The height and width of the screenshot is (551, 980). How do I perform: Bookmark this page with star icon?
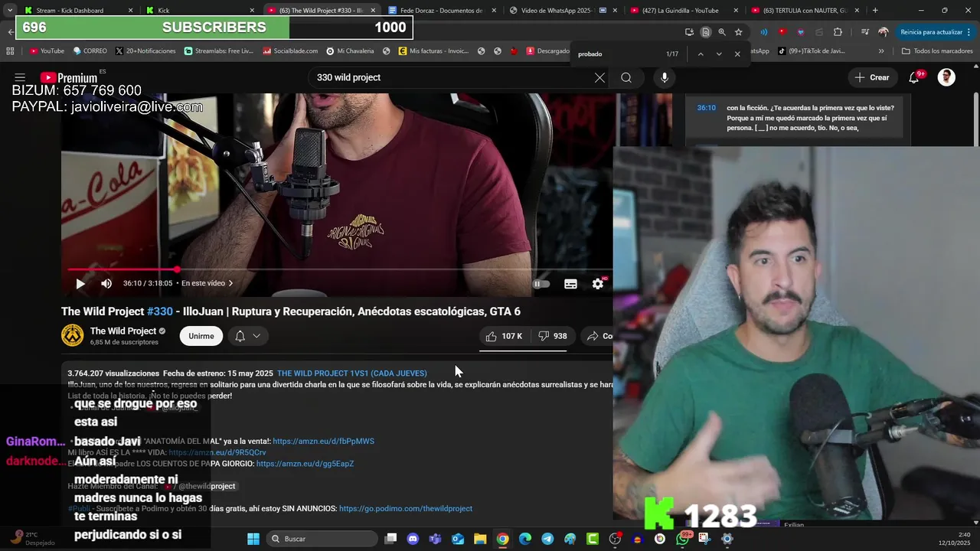click(x=738, y=32)
